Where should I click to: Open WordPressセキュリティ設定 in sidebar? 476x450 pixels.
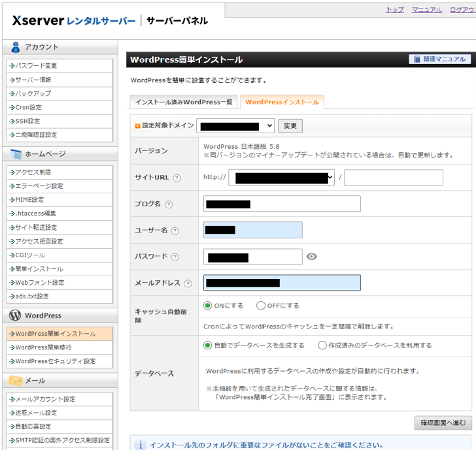[x=59, y=361]
